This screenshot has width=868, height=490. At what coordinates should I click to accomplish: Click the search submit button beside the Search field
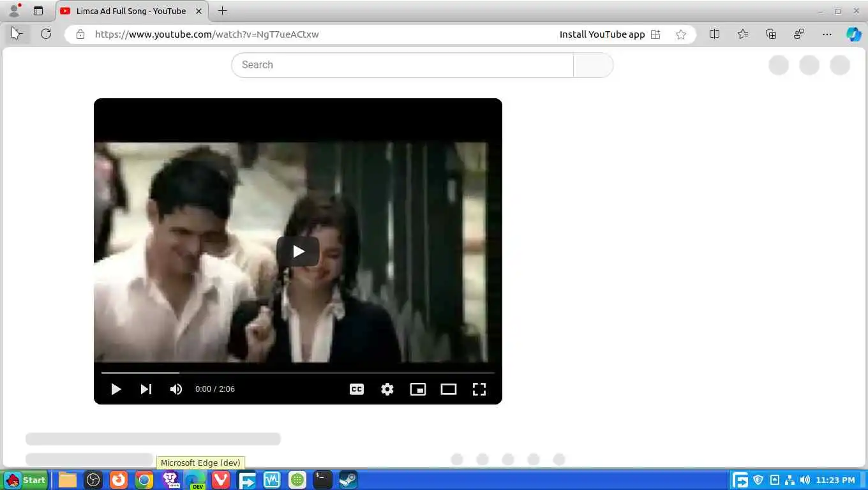(594, 65)
